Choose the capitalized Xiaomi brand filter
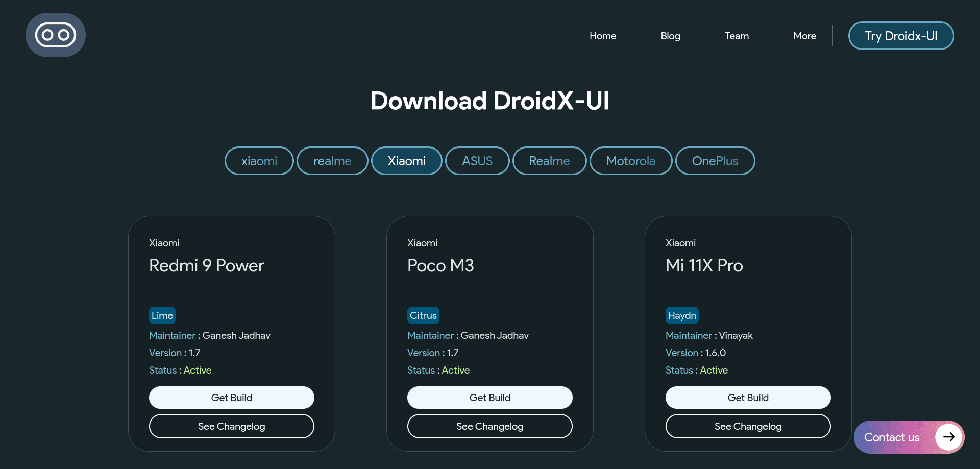980x469 pixels. pyautogui.click(x=406, y=161)
